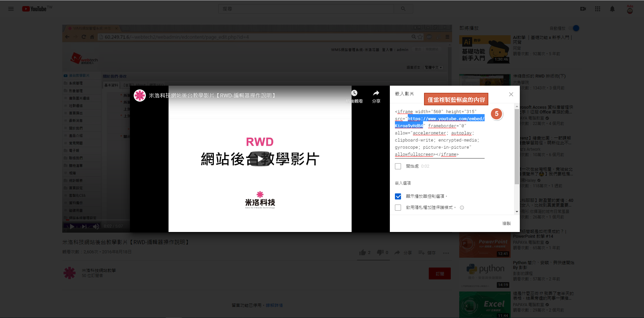Click the share arrow in embed preview
This screenshot has height=318, width=644.
pyautogui.click(x=376, y=93)
